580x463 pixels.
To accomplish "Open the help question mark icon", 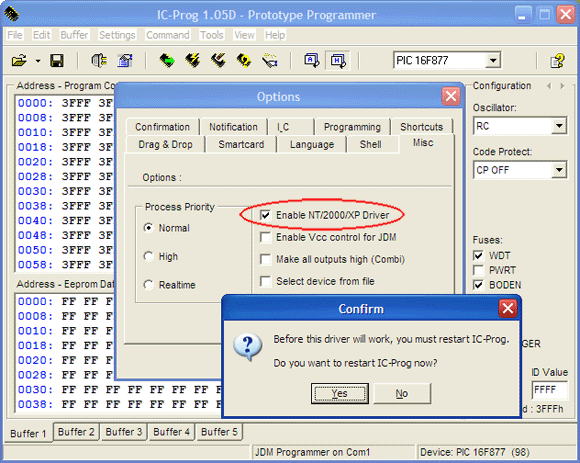I will pos(557,60).
